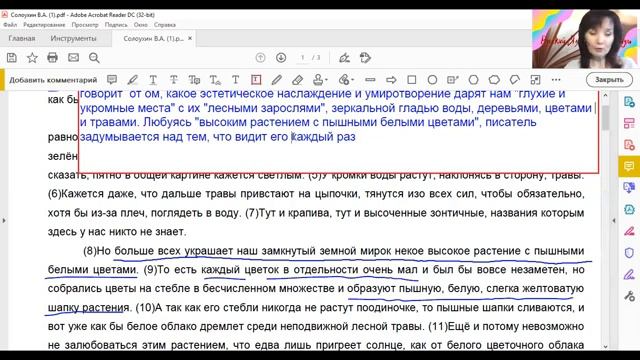640x360 pixels.
Task: Go to previous page with up arrow
Action: pos(260,58)
